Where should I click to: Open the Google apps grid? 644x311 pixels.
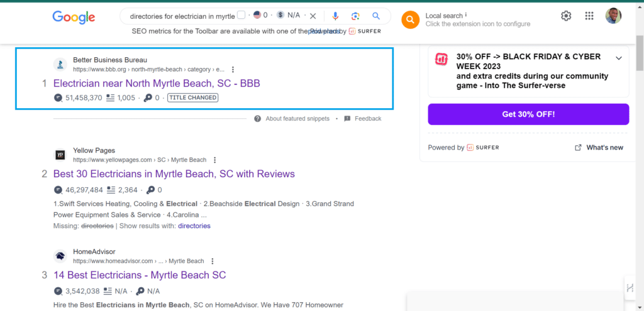pyautogui.click(x=589, y=16)
